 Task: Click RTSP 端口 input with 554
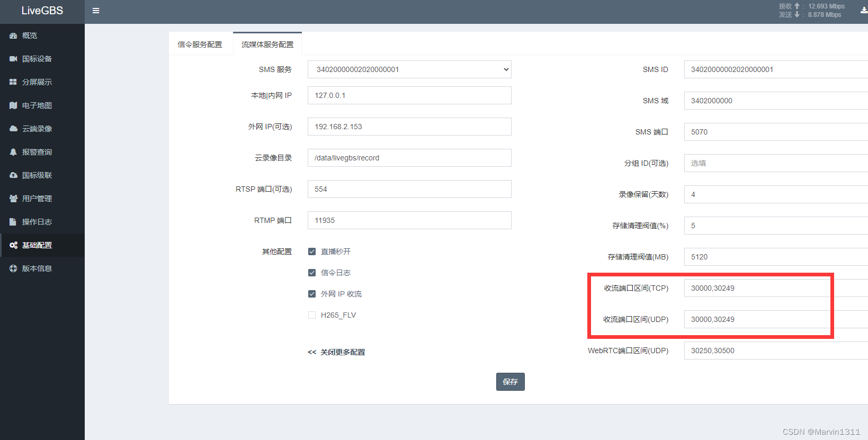[x=409, y=189]
